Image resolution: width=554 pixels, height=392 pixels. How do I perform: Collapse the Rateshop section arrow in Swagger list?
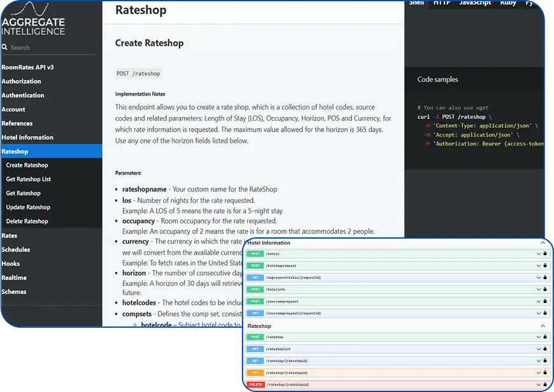pyautogui.click(x=543, y=326)
